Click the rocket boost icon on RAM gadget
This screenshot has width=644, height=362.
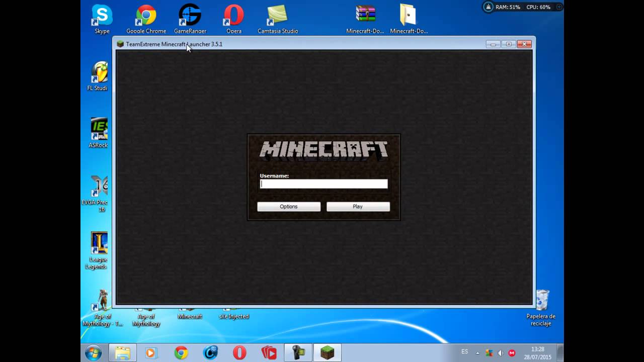coord(488,7)
